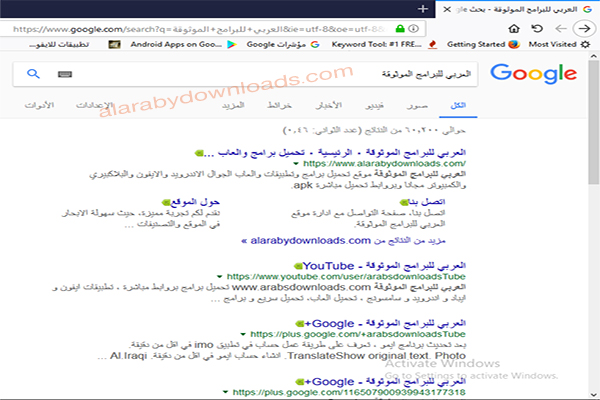Click green safety badge beside حول الموقع
The height and width of the screenshot is (400, 600).
click(x=166, y=202)
